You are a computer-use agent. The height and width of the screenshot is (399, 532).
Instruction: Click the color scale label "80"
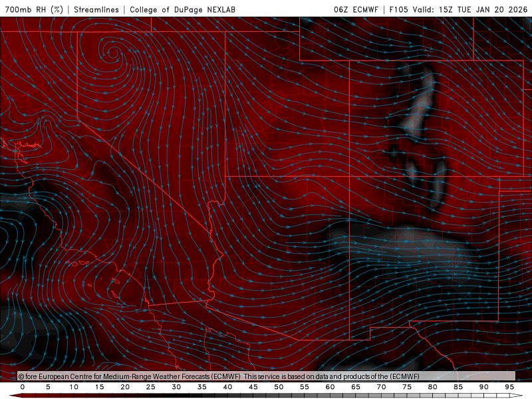pyautogui.click(x=433, y=387)
